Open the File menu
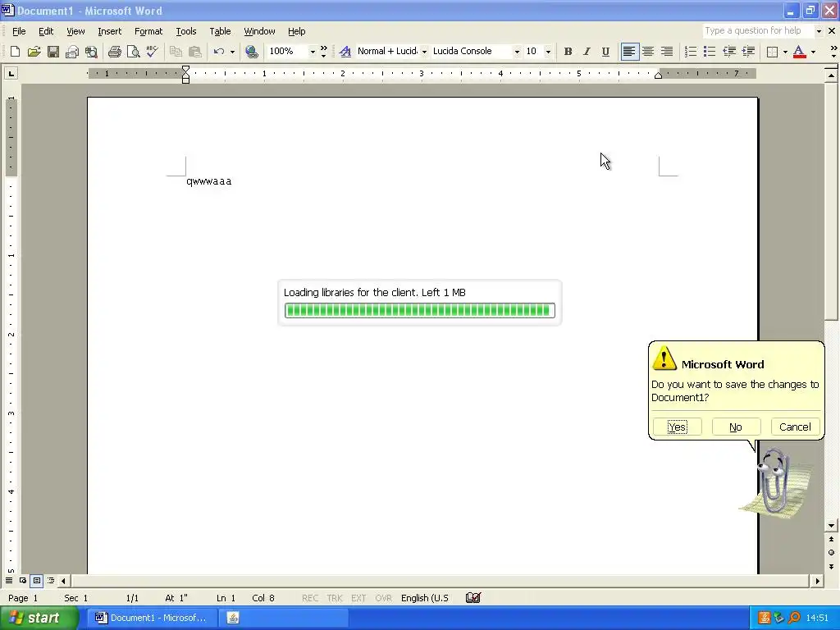 pyautogui.click(x=19, y=31)
